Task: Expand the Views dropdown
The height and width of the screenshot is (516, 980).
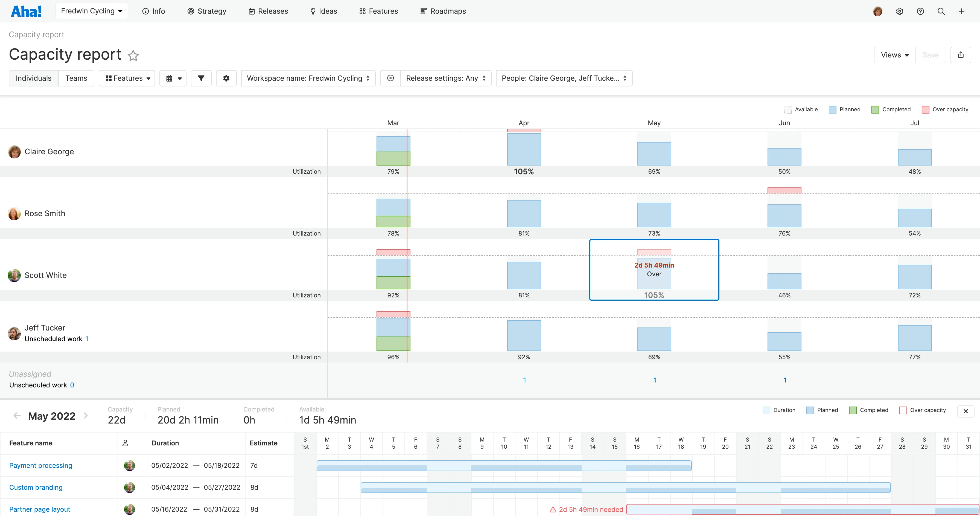Action: [894, 55]
